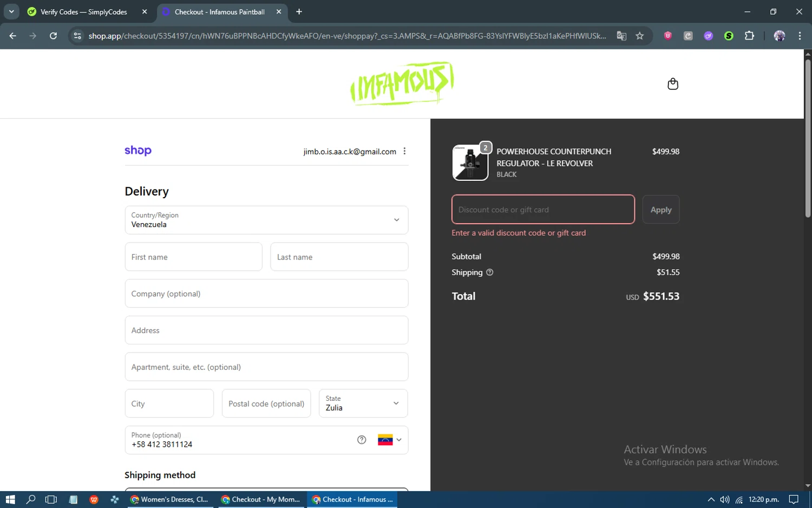Open account options menu beside email
Screen dimensions: 812x508
404,151
